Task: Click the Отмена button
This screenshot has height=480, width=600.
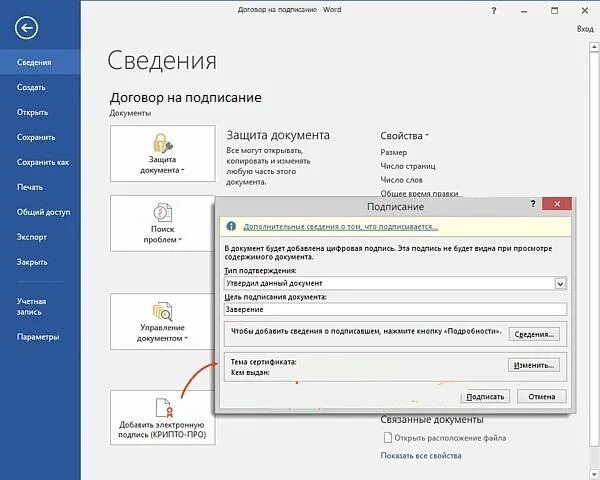Action: (541, 397)
